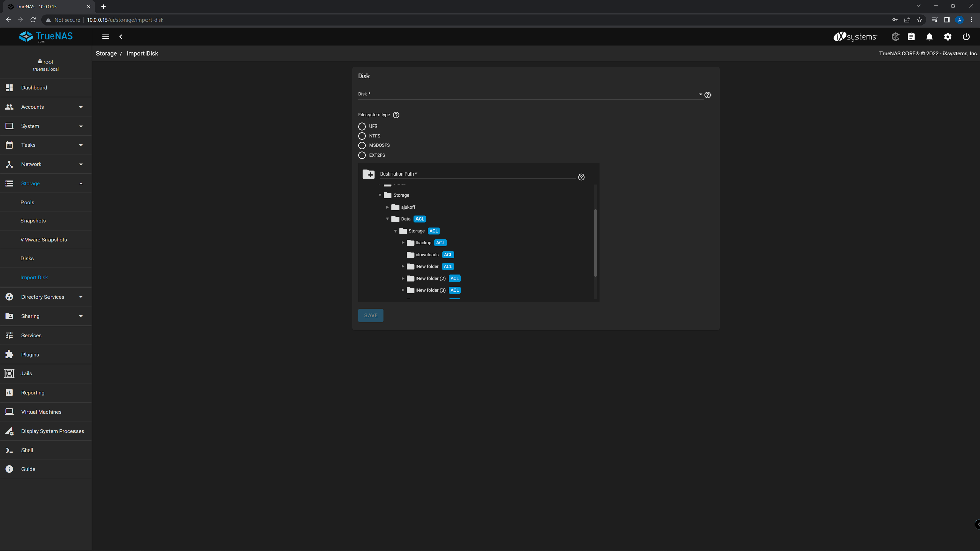Open Virtual Machines in the sidebar
The height and width of the screenshot is (551, 980).
click(x=46, y=412)
